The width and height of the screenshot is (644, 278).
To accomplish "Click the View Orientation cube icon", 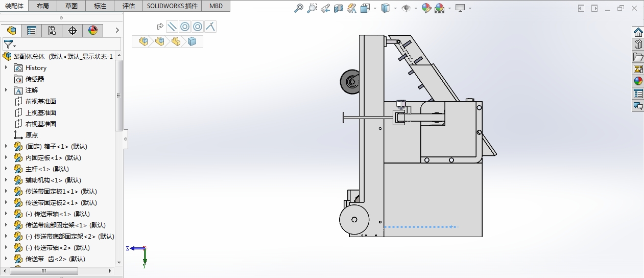I will point(365,8).
